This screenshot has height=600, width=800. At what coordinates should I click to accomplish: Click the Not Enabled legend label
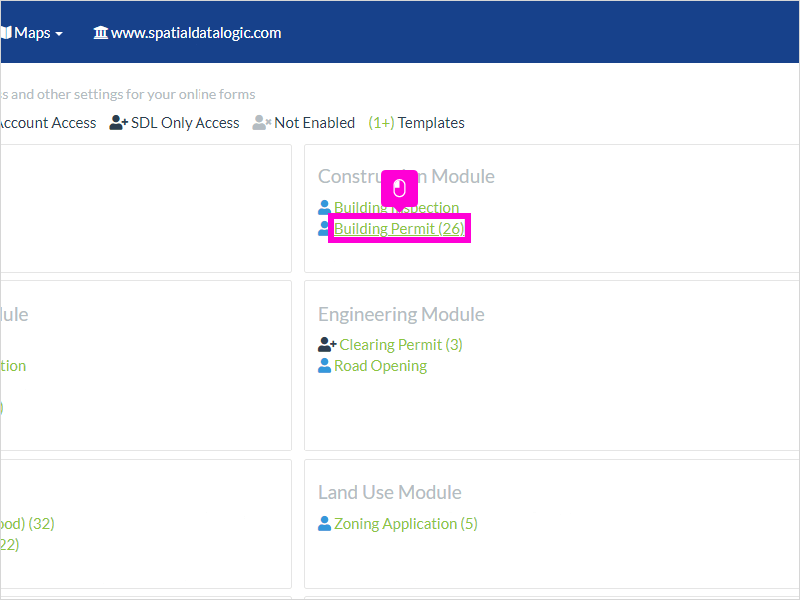coord(314,122)
